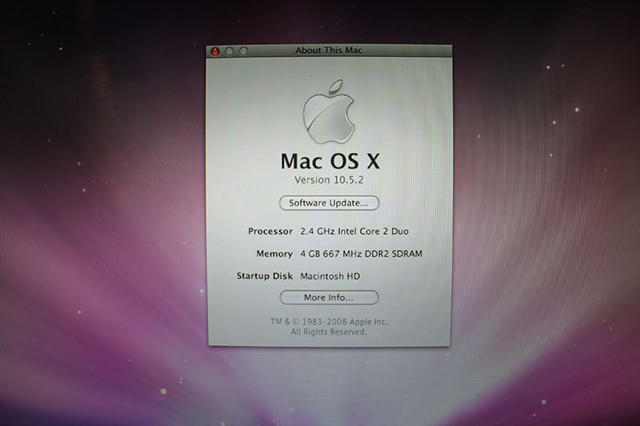Click the blank area below the copyright text
This screenshot has width=640, height=426.
pyautogui.click(x=329, y=341)
